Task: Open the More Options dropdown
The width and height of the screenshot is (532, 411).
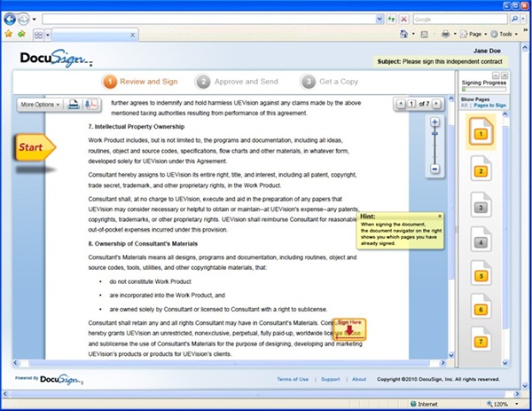Action: point(40,105)
